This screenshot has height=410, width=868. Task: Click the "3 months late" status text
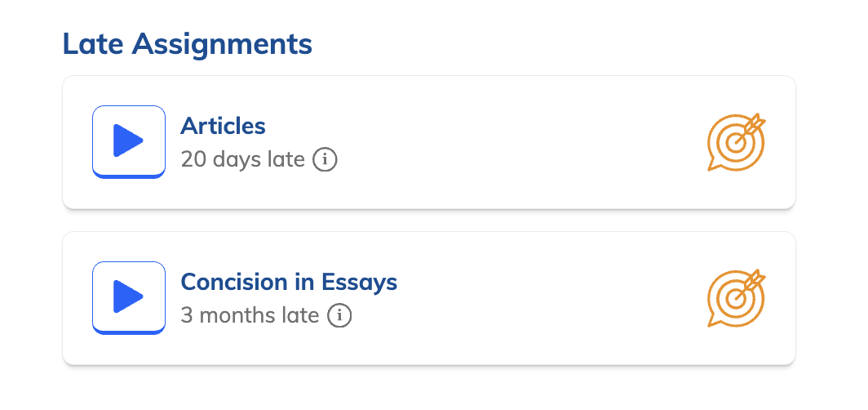click(249, 315)
